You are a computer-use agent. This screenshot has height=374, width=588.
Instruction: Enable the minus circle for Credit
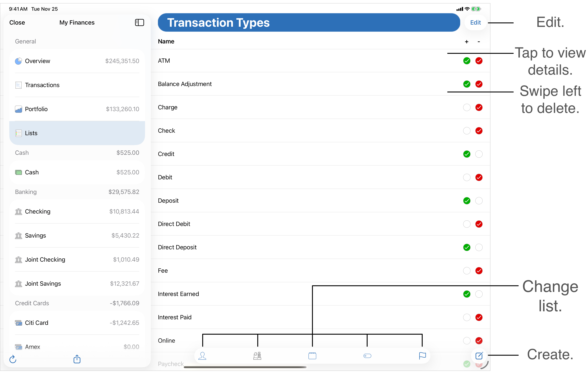[479, 154]
